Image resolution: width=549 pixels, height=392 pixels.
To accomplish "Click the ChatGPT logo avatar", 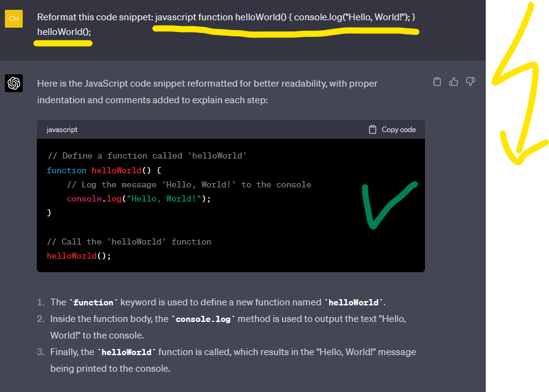I will click(14, 83).
